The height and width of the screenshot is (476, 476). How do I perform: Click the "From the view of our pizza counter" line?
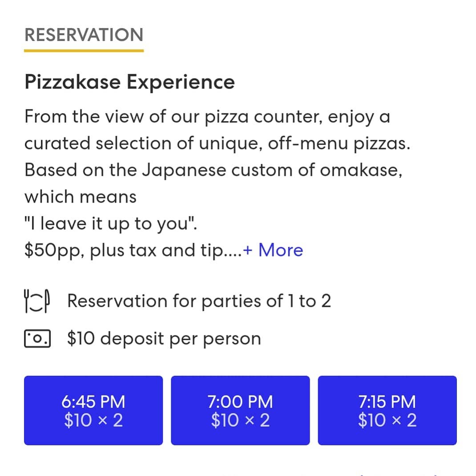coord(207,117)
